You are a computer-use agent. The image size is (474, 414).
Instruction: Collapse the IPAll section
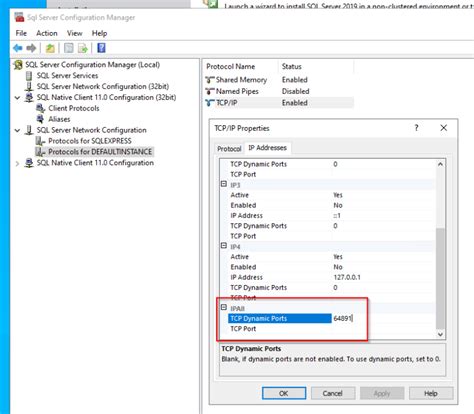tap(224, 307)
